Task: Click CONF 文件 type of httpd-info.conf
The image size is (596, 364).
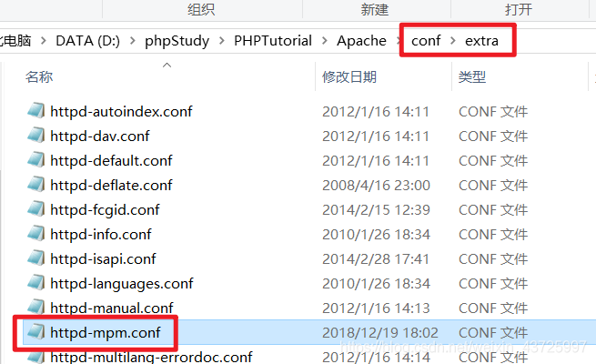Action: [x=493, y=234]
